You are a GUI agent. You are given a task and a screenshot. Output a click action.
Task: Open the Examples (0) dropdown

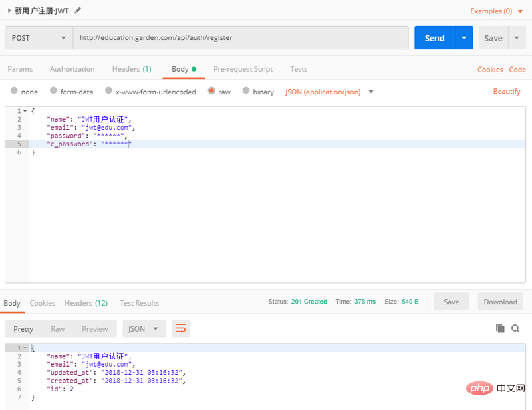click(496, 11)
